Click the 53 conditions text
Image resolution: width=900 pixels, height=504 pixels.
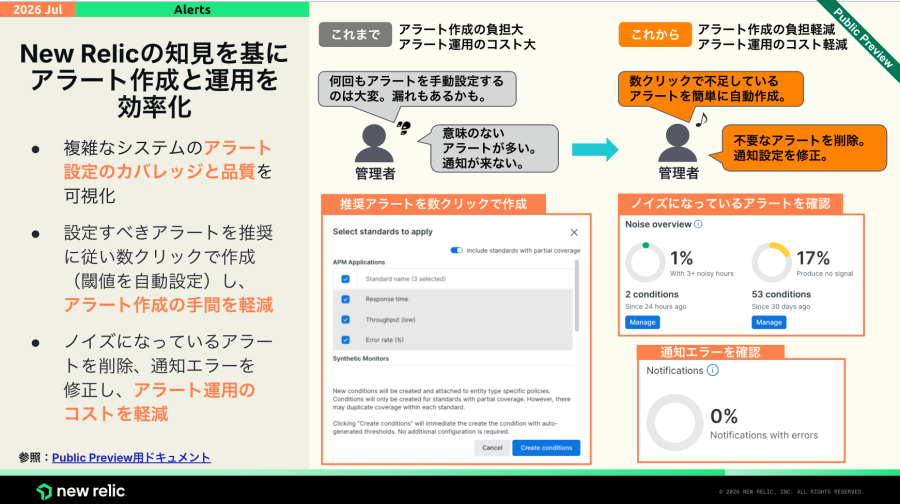point(781,294)
